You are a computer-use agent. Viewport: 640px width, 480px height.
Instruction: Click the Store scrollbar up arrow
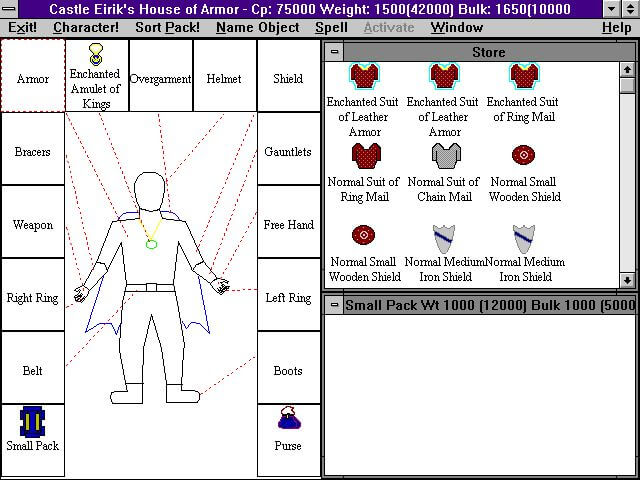pyautogui.click(x=627, y=69)
